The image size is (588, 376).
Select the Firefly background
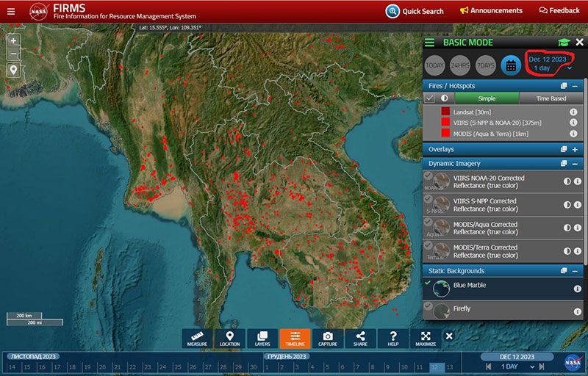click(503, 311)
